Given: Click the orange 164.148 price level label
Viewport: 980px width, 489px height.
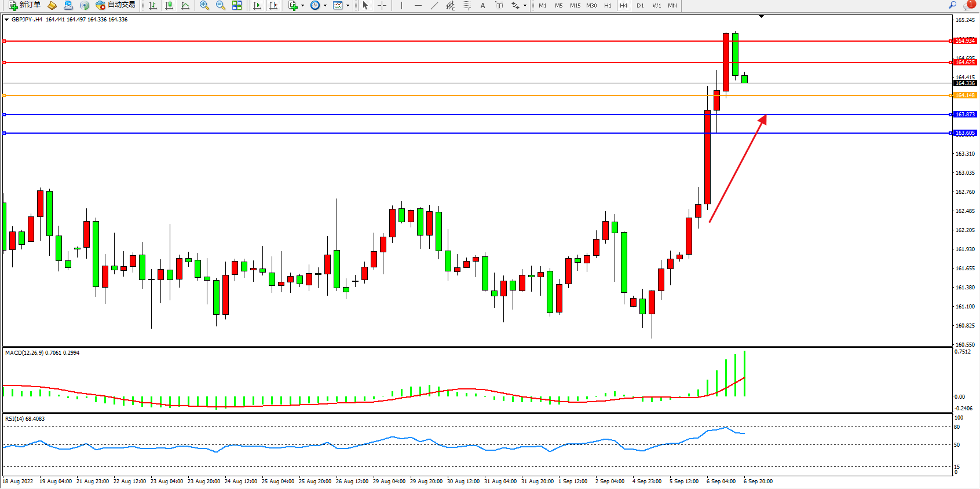Looking at the screenshot, I should pos(965,95).
